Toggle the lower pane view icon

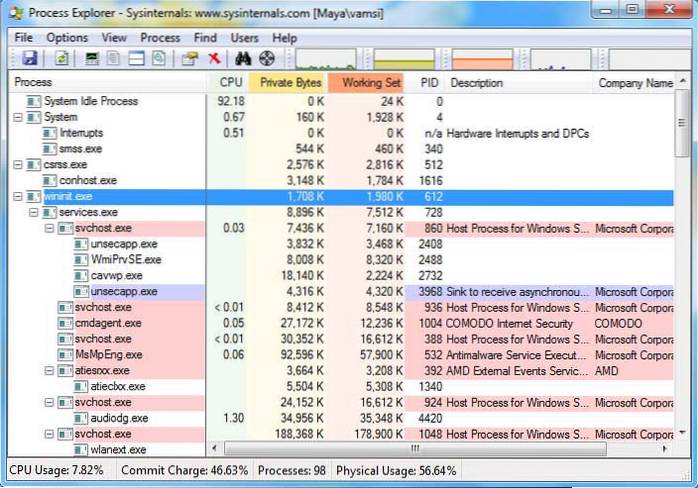click(136, 59)
